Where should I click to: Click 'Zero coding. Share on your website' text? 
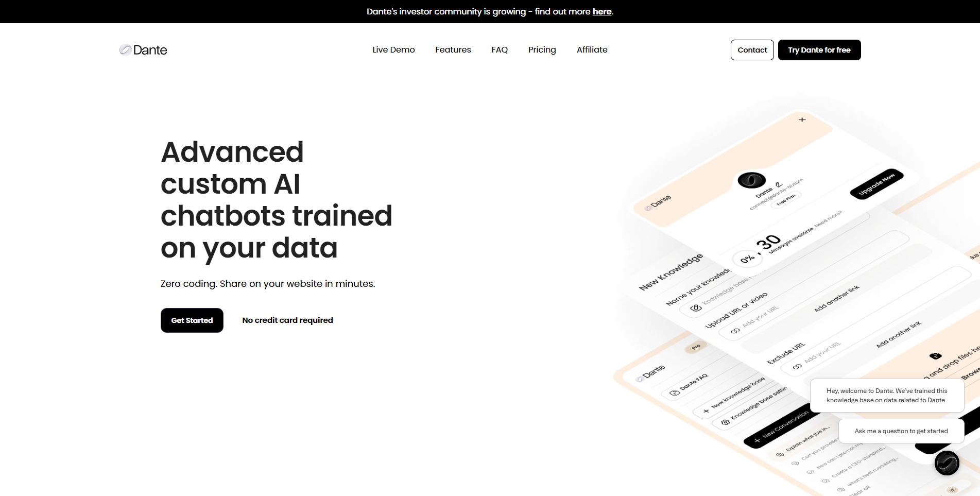[x=268, y=284]
